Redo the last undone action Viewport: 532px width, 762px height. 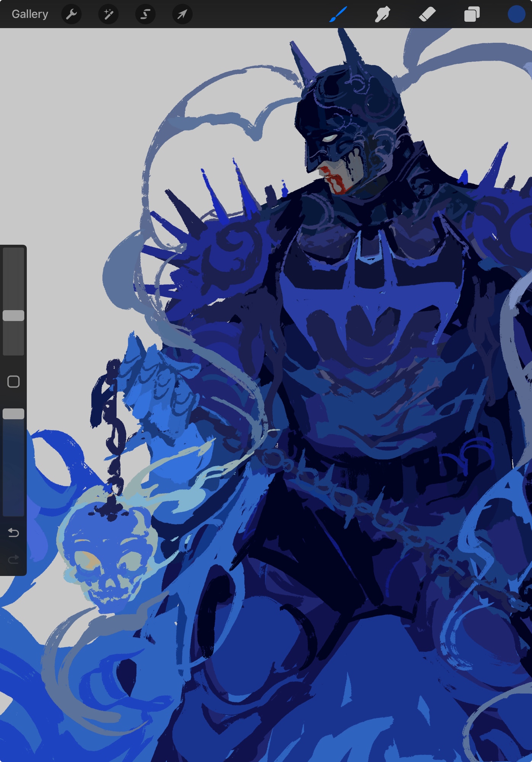(14, 559)
